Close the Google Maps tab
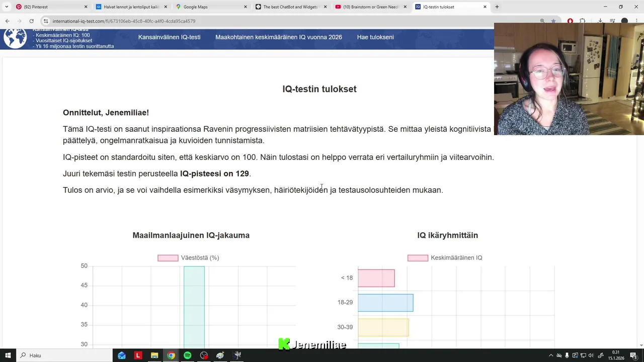The height and width of the screenshot is (362, 644). coord(246,7)
